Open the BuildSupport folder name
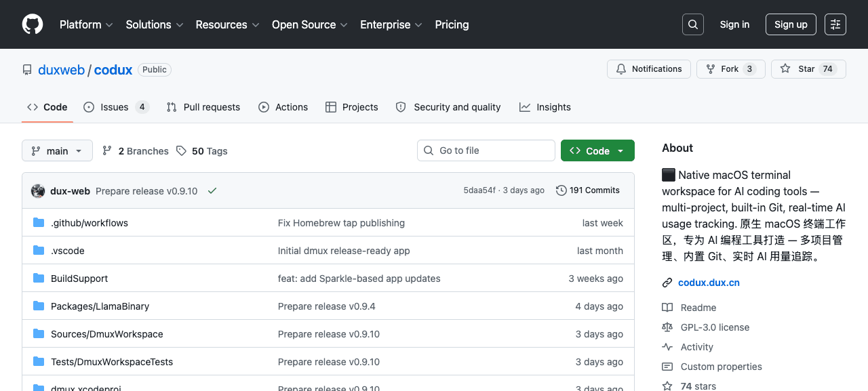Screen dimensions: 868x391 coord(79,279)
